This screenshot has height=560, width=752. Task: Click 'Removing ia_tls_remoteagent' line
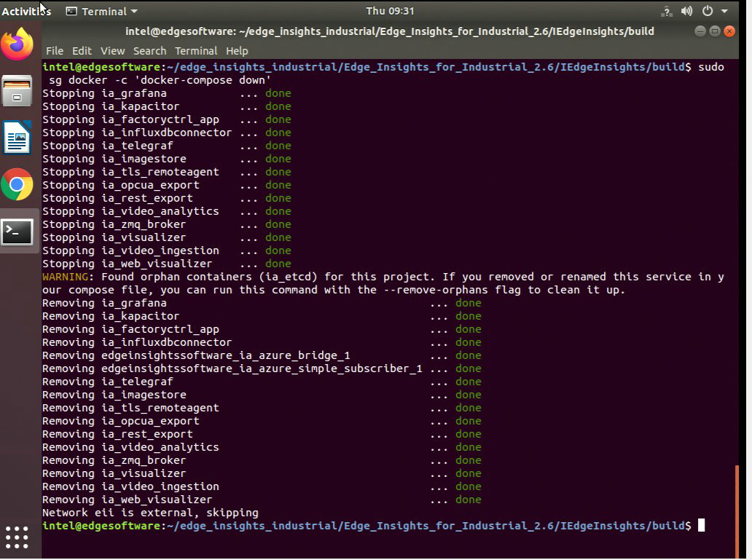262,408
